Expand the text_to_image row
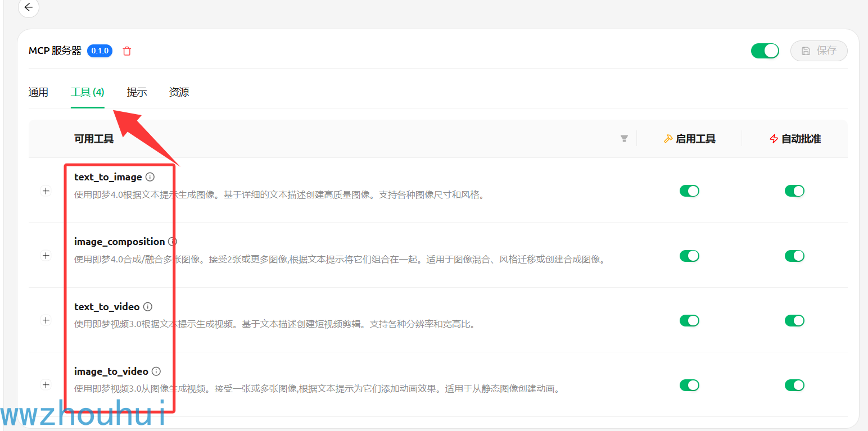The height and width of the screenshot is (431, 868). pos(46,191)
